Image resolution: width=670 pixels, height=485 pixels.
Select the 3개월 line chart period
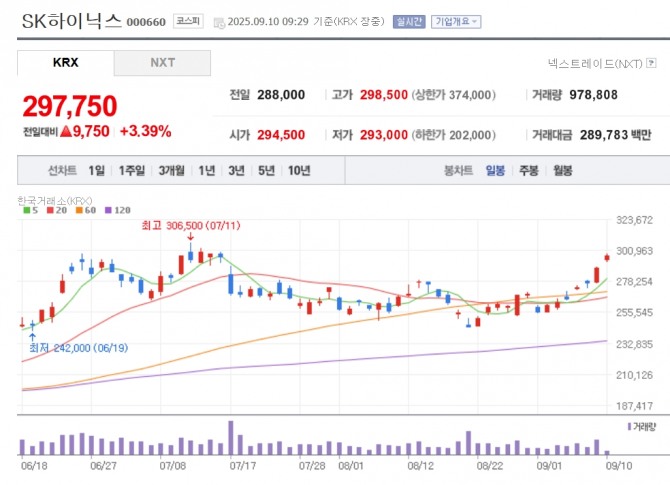171,170
